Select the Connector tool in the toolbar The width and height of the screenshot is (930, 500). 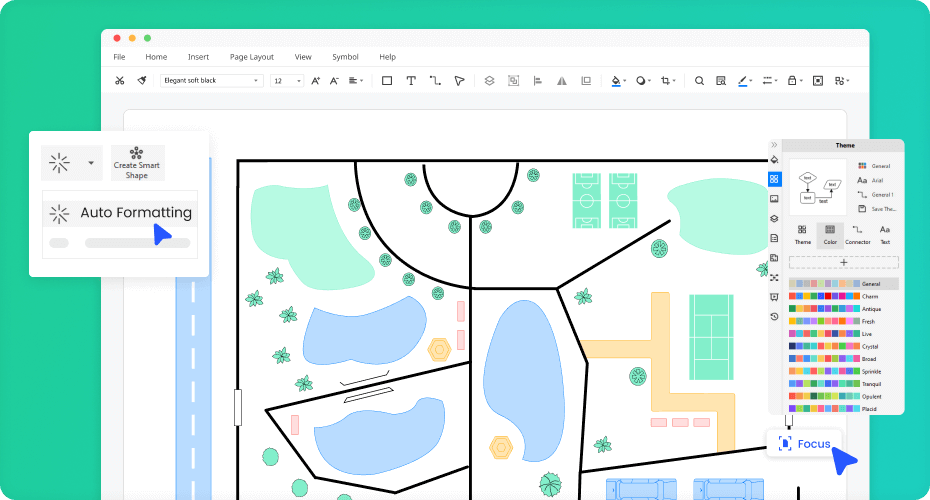coord(435,81)
